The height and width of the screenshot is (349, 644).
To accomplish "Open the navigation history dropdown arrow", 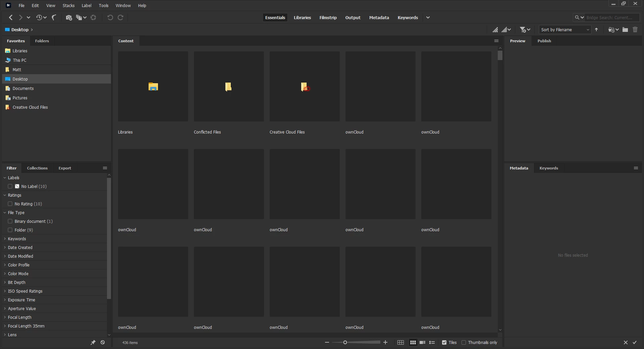I will click(29, 17).
